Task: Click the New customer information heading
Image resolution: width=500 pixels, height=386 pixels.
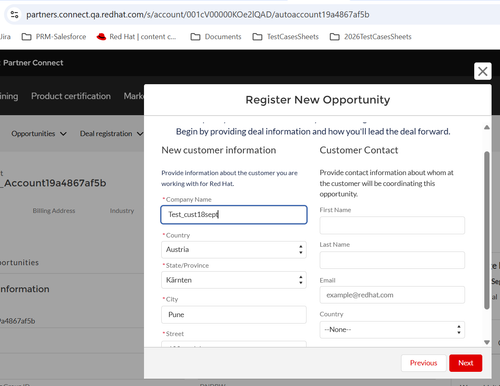Action: 219,150
